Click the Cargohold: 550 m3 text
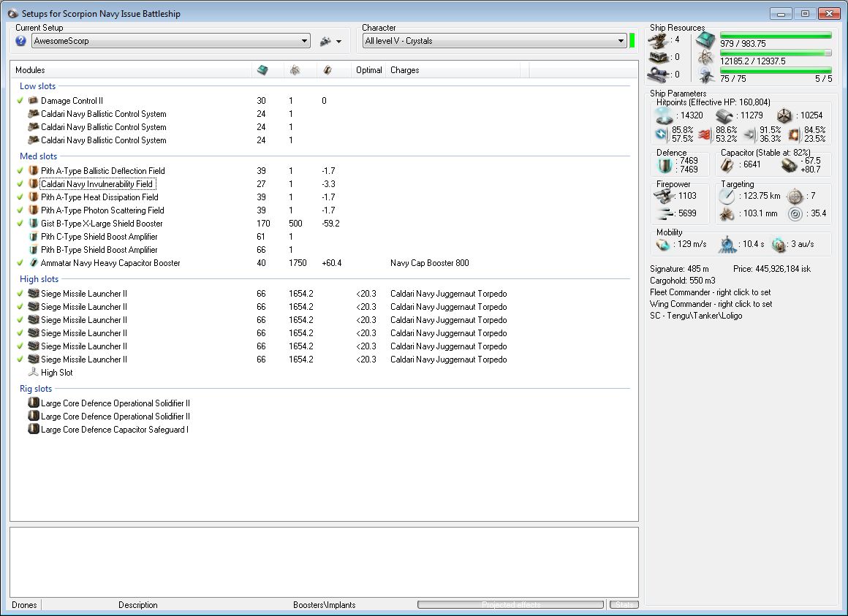Viewport: 848px width, 616px height. [683, 281]
